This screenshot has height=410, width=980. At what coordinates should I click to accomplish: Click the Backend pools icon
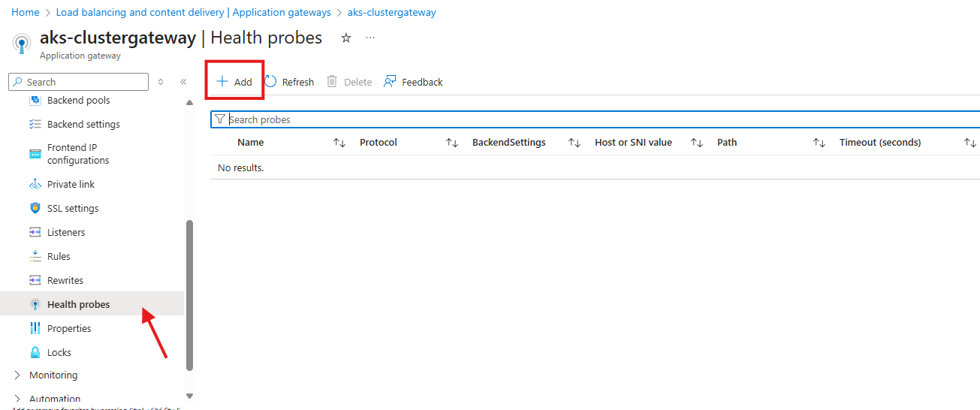[35, 100]
